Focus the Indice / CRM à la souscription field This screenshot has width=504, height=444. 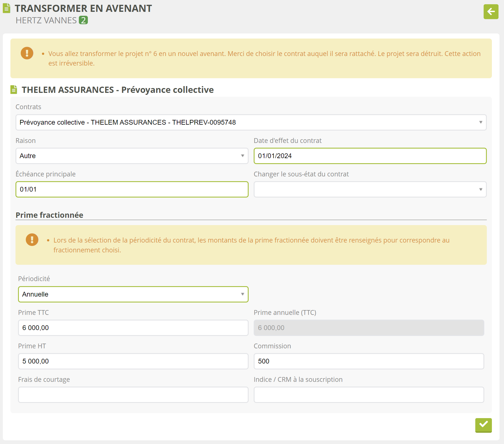[369, 395]
